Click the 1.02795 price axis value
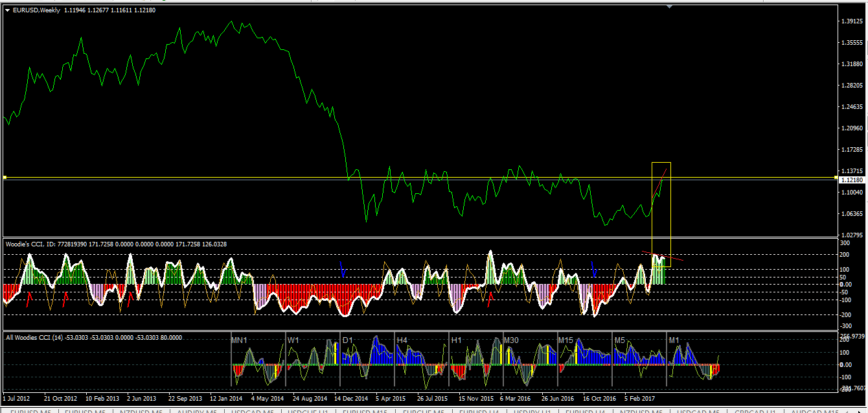Screen dimensions: 868x413 (852, 235)
